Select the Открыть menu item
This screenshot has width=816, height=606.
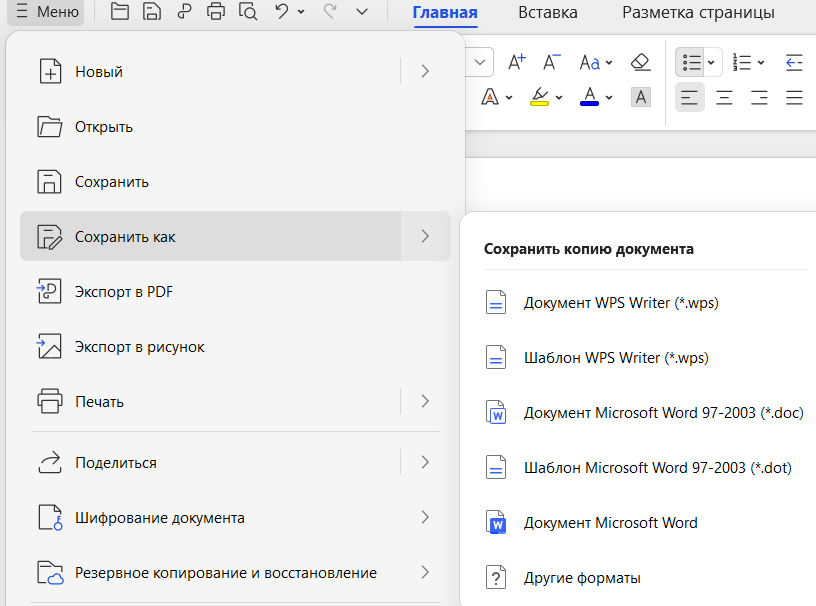(x=235, y=127)
